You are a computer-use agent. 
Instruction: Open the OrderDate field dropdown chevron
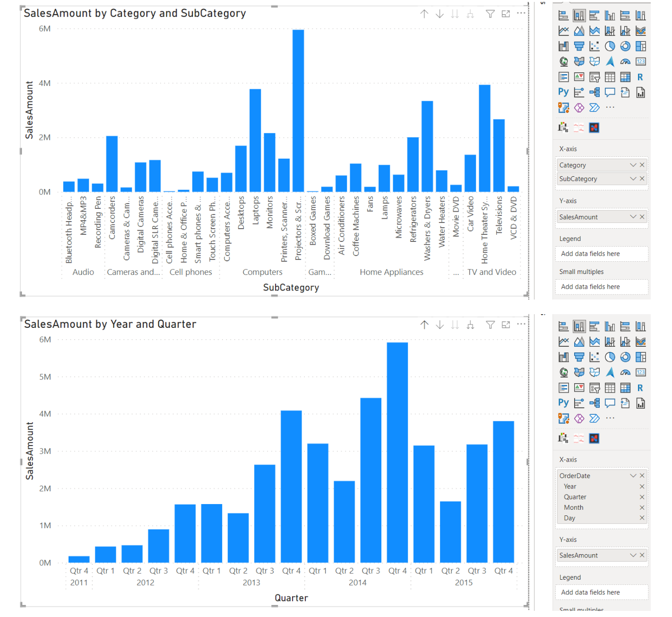tap(633, 476)
